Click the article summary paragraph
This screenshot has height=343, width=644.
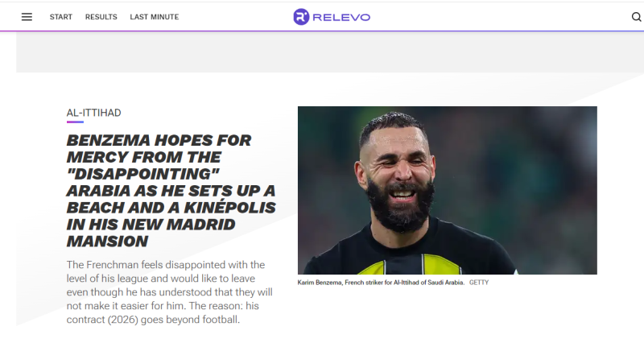click(x=169, y=292)
